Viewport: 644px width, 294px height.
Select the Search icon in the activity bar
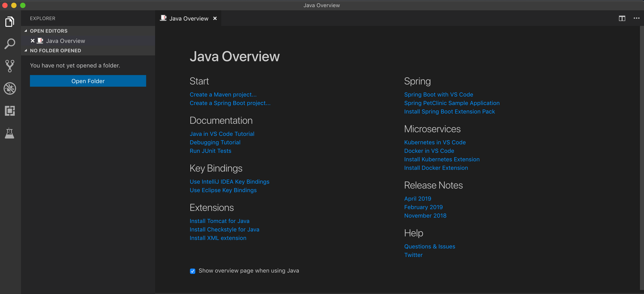point(10,44)
